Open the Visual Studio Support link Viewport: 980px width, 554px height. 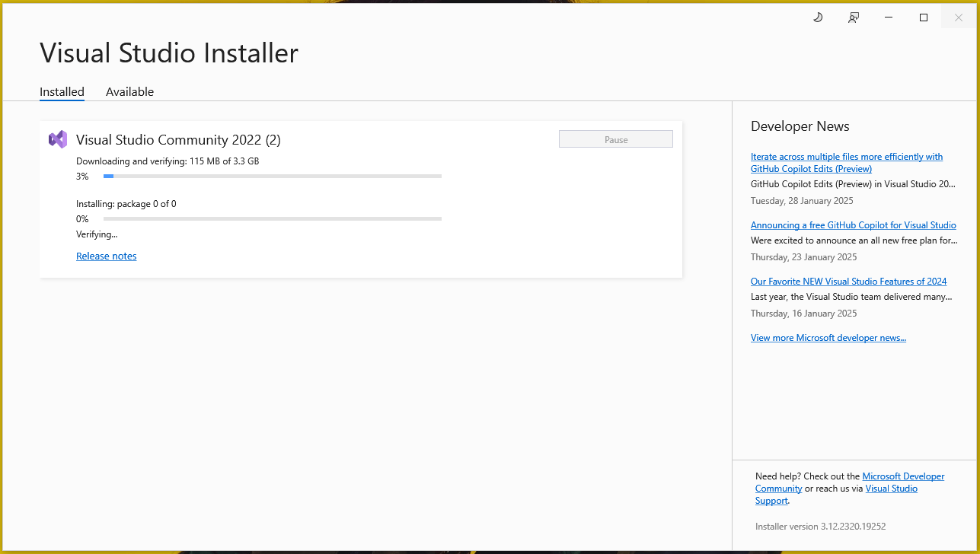tap(891, 489)
